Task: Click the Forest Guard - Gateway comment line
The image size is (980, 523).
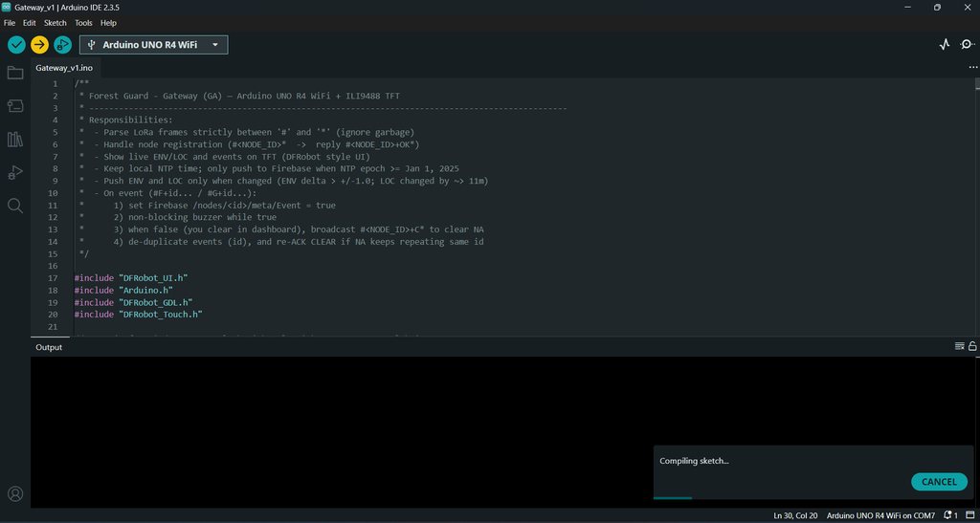Action: coord(239,97)
